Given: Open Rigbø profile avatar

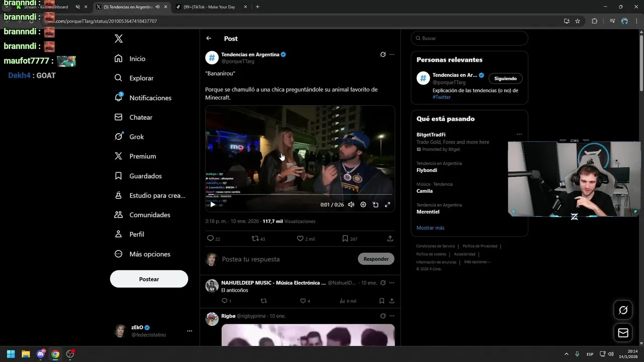Looking at the screenshot, I should tap(212, 319).
